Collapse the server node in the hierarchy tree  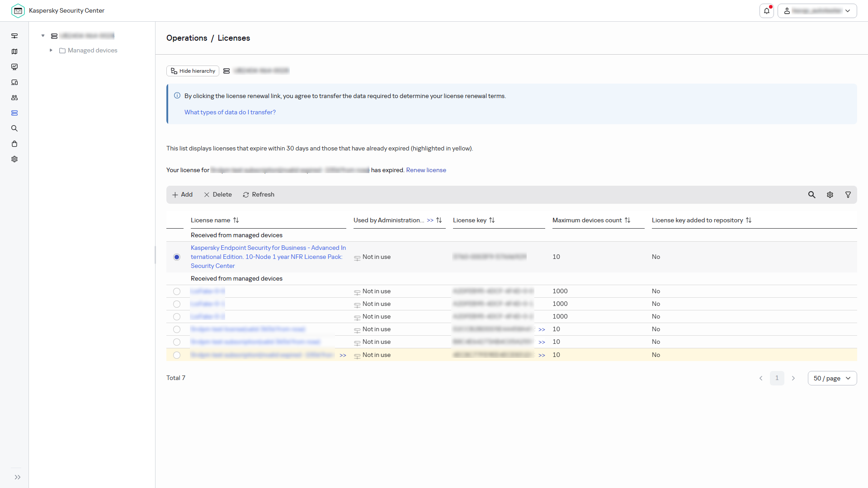pyautogui.click(x=43, y=36)
